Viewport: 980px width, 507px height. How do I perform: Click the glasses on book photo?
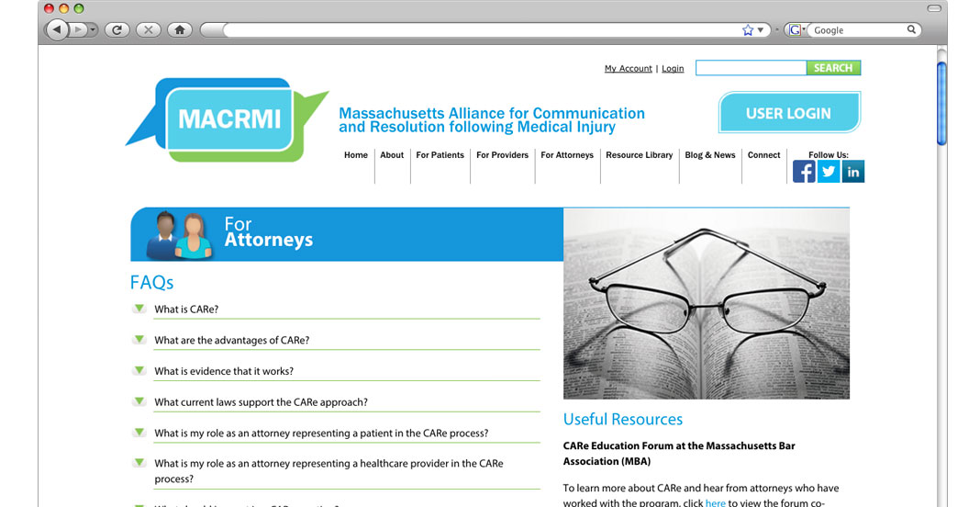pos(707,304)
